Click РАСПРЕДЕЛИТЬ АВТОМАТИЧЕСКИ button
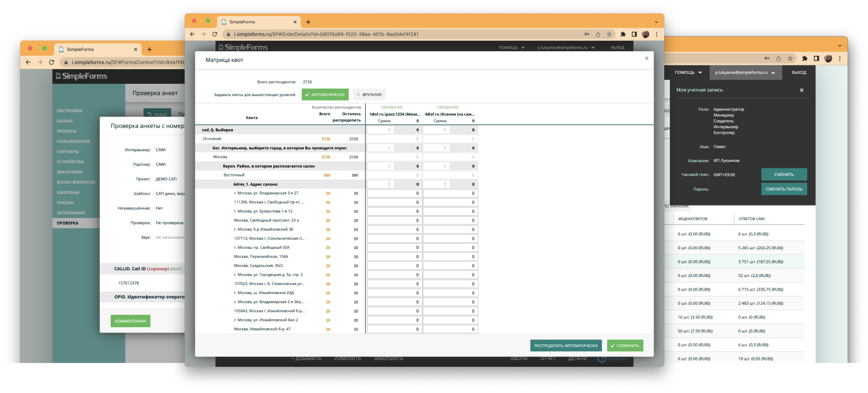The image size is (868, 393). (566, 346)
